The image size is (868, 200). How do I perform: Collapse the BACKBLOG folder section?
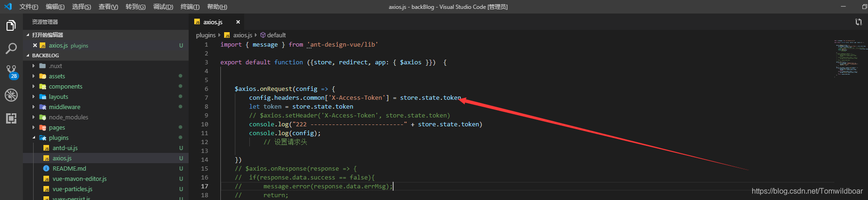coord(106,55)
